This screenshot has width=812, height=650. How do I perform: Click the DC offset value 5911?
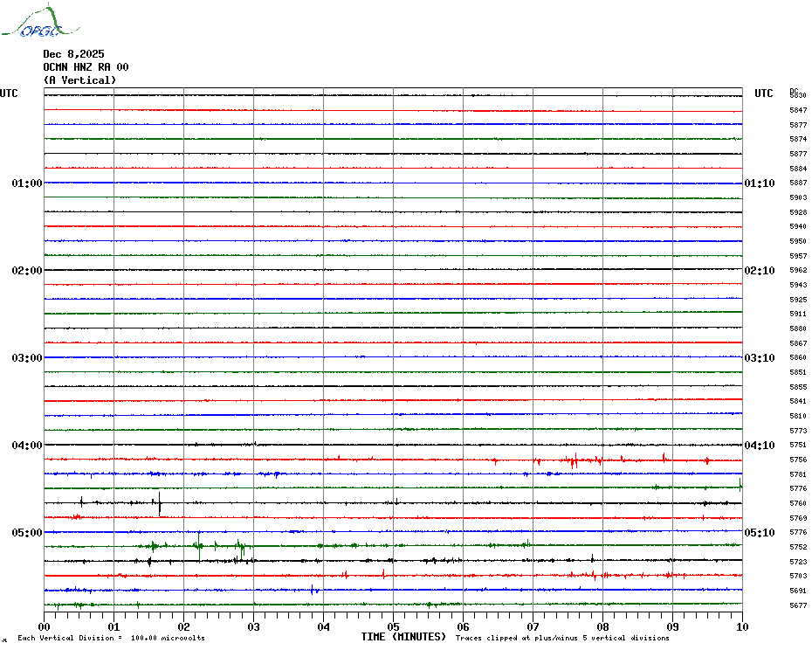(x=798, y=315)
